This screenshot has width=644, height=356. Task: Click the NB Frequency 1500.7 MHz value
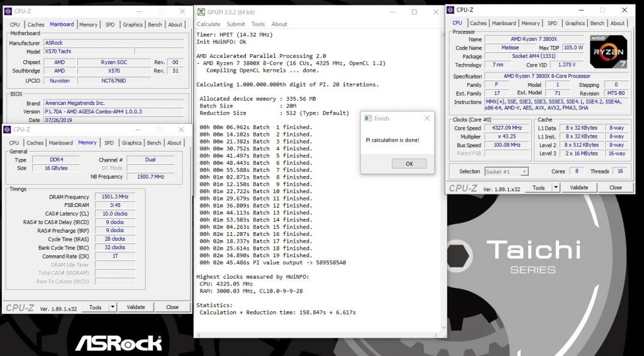coord(150,177)
